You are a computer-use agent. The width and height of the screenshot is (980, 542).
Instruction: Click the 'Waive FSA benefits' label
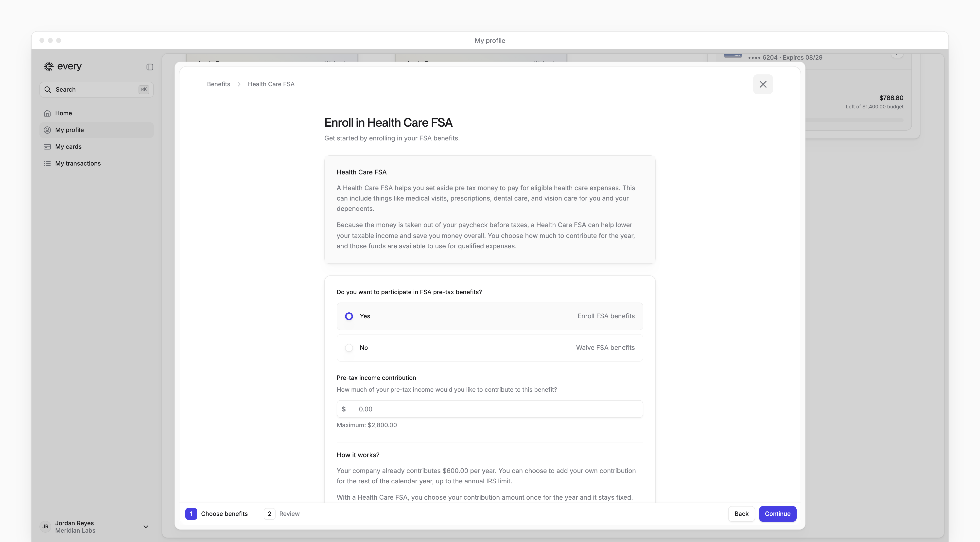click(605, 348)
